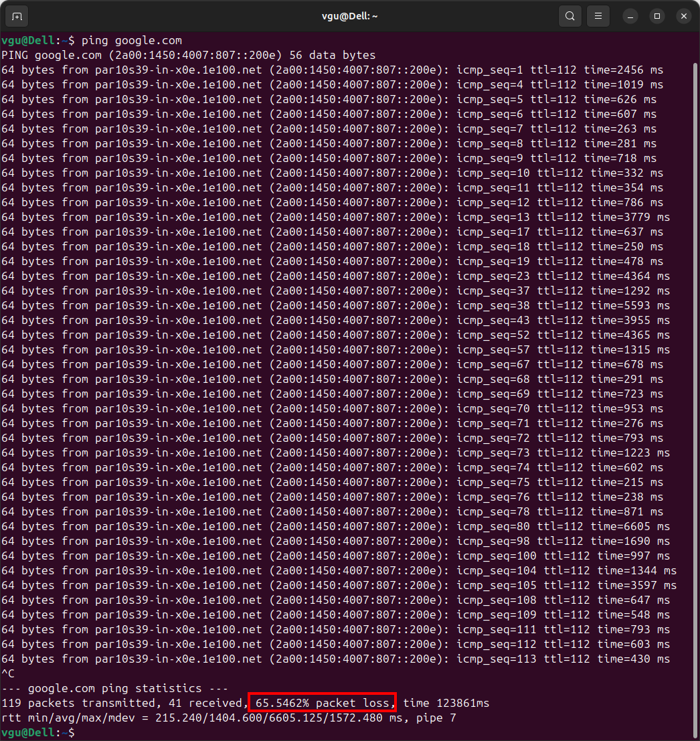Open the terminal search icon
Screen dimensions: 700x741
pyautogui.click(x=570, y=17)
